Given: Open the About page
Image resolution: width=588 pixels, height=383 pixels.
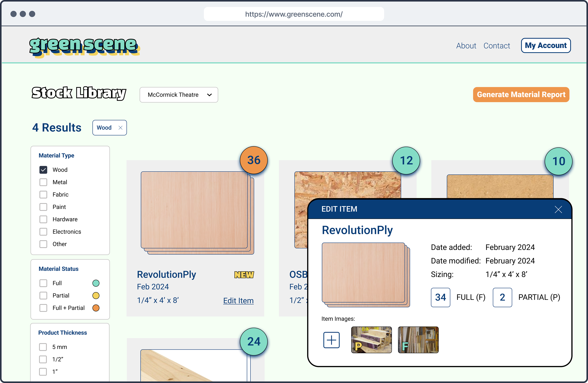Looking at the screenshot, I should 466,46.
